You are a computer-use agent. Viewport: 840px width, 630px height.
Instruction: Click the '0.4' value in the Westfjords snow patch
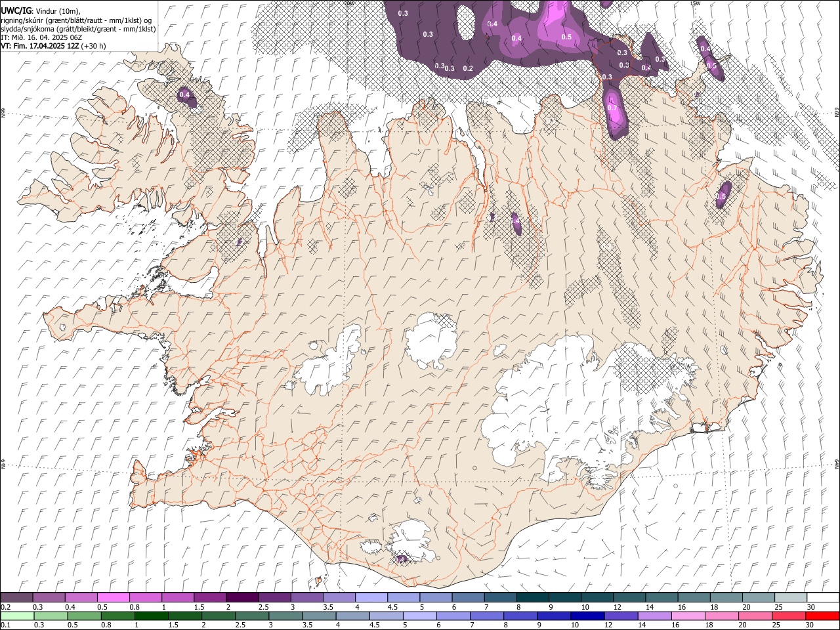[x=184, y=95]
